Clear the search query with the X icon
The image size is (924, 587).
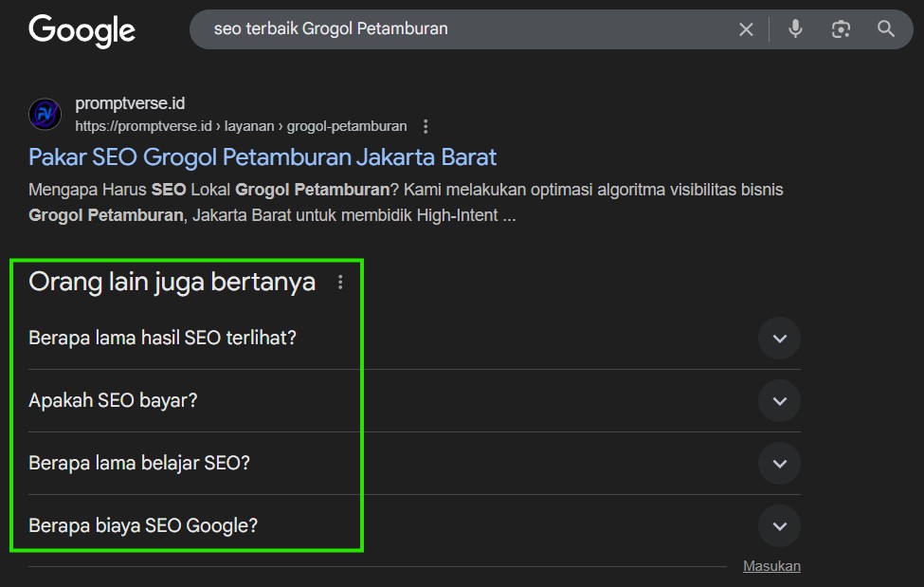[745, 28]
